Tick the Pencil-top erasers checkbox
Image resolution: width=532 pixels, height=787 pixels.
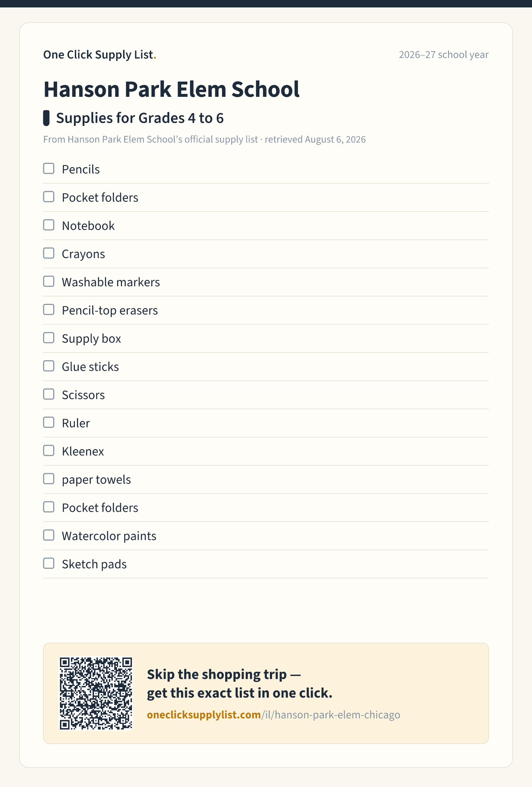tap(49, 310)
